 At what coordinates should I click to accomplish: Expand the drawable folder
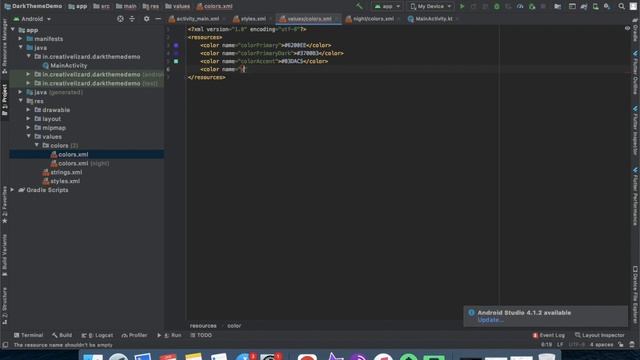29,110
